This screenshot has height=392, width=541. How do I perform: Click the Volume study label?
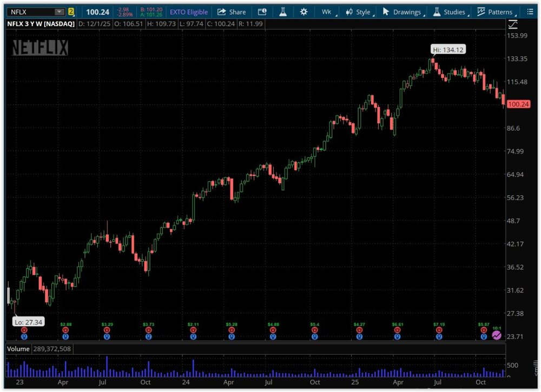(x=17, y=349)
